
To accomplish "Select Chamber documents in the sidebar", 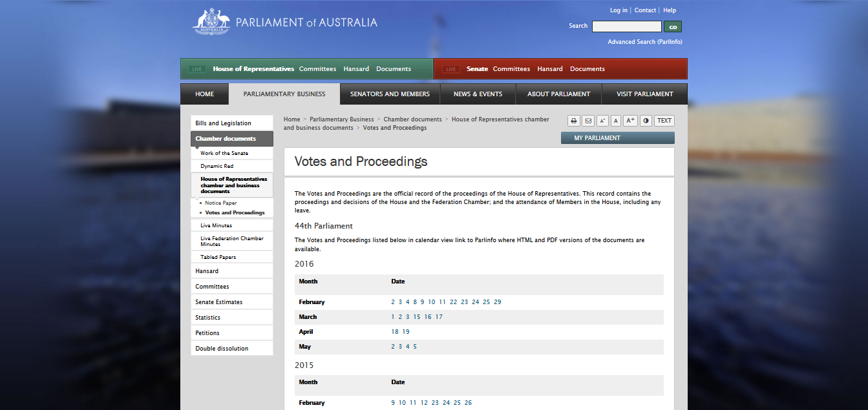I will pyautogui.click(x=232, y=139).
